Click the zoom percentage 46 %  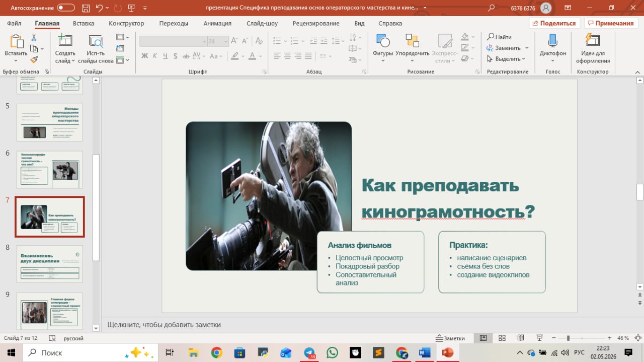[623, 338]
